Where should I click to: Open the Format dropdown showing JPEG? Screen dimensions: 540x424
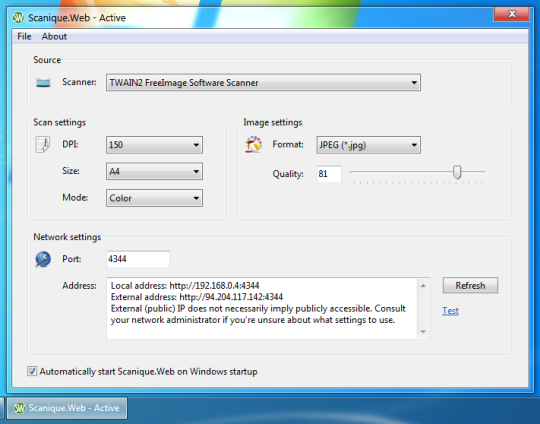[368, 145]
